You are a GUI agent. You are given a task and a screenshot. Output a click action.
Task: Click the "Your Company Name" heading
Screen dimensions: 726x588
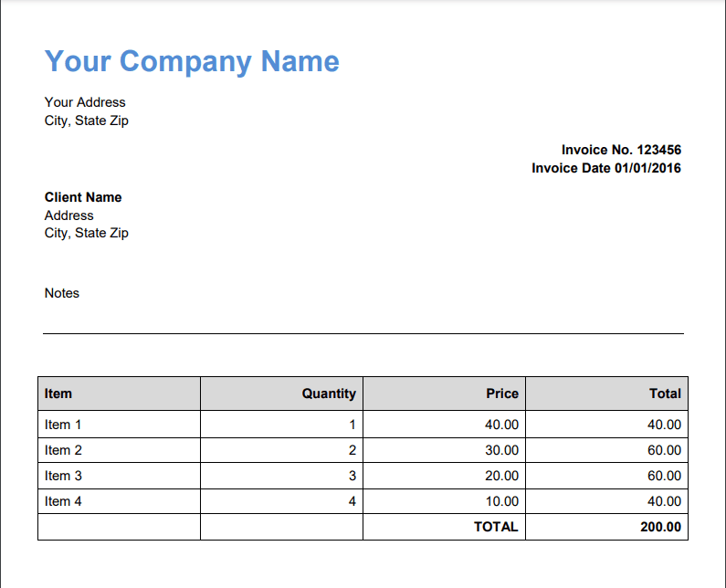[192, 61]
